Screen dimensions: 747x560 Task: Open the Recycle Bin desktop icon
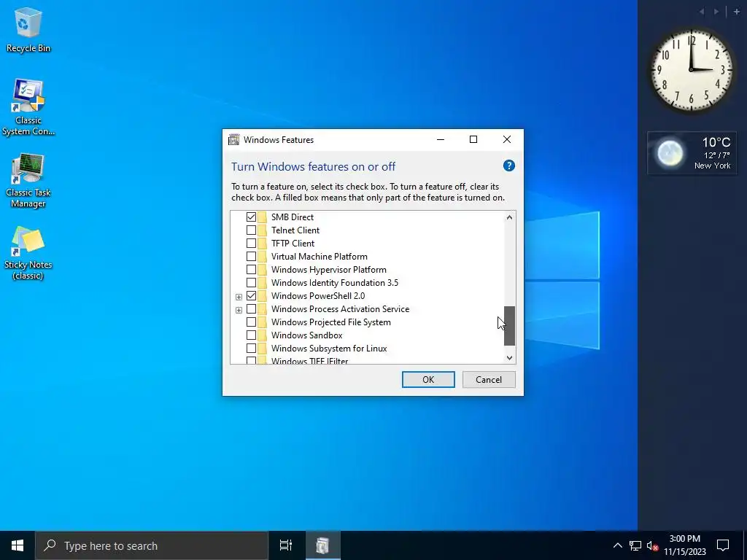(28, 29)
